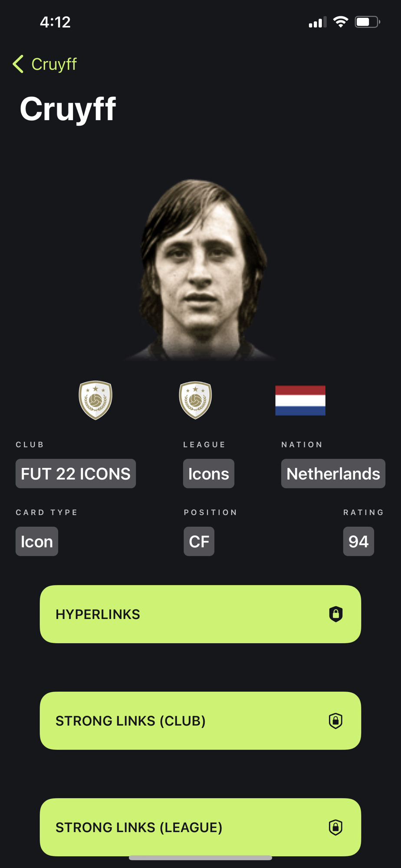Select the Netherlands nation tag

pos(333,473)
